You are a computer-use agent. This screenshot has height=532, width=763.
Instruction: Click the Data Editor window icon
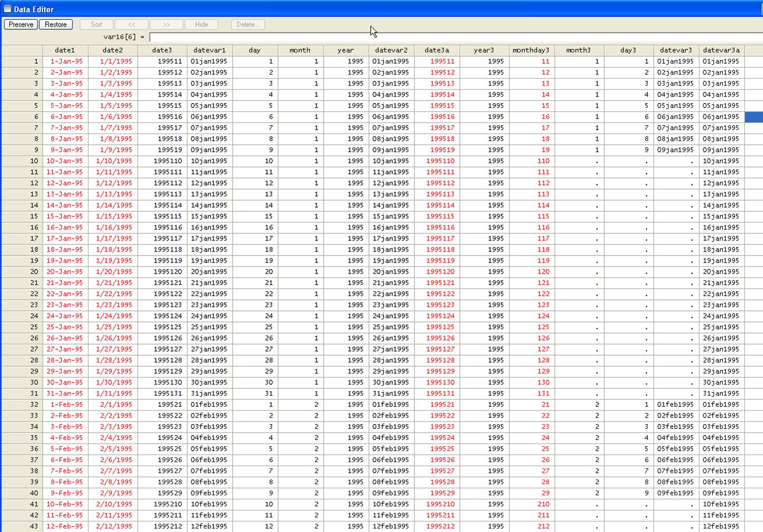coord(8,9)
